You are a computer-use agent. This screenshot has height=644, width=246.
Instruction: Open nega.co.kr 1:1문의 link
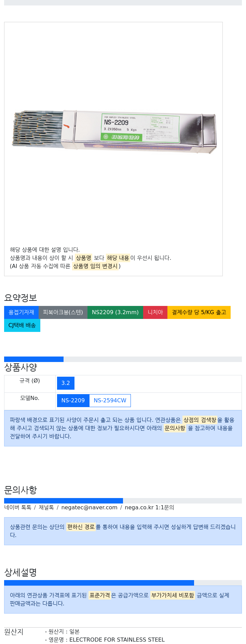(x=149, y=508)
